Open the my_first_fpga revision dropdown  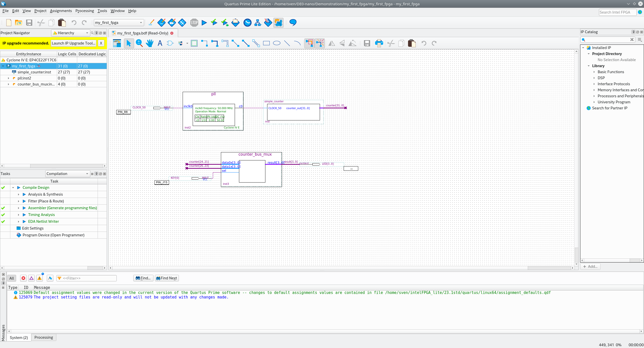[119, 23]
